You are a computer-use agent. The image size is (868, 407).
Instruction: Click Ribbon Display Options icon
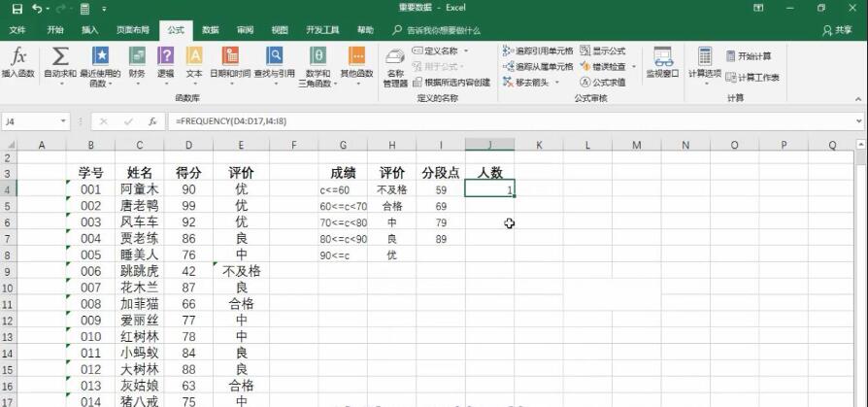coord(759,9)
